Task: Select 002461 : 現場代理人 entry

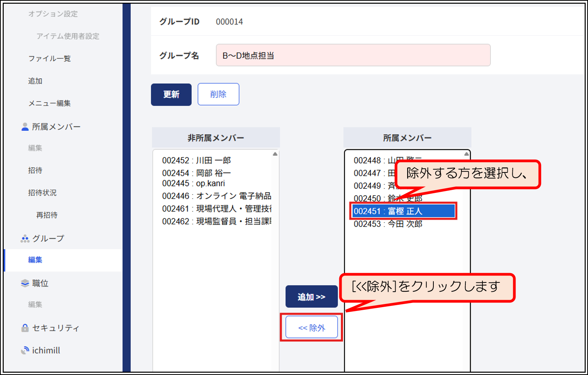Action: pyautogui.click(x=216, y=209)
